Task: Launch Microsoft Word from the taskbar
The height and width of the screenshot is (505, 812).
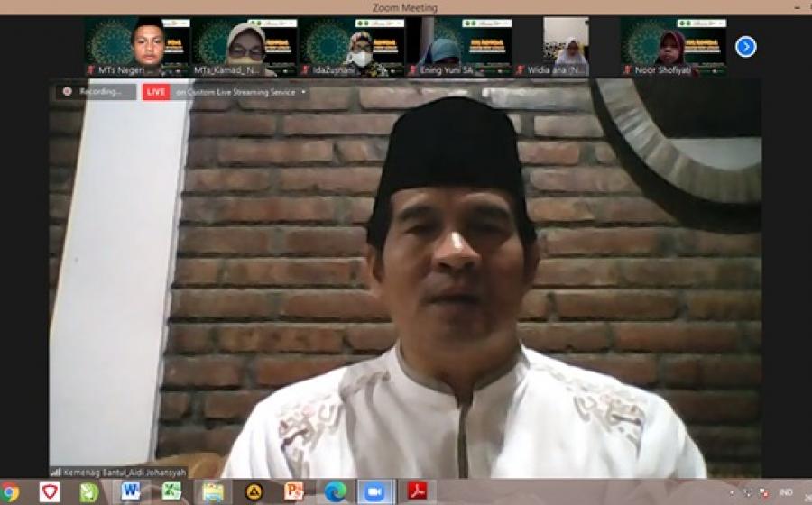Action: pos(131,491)
